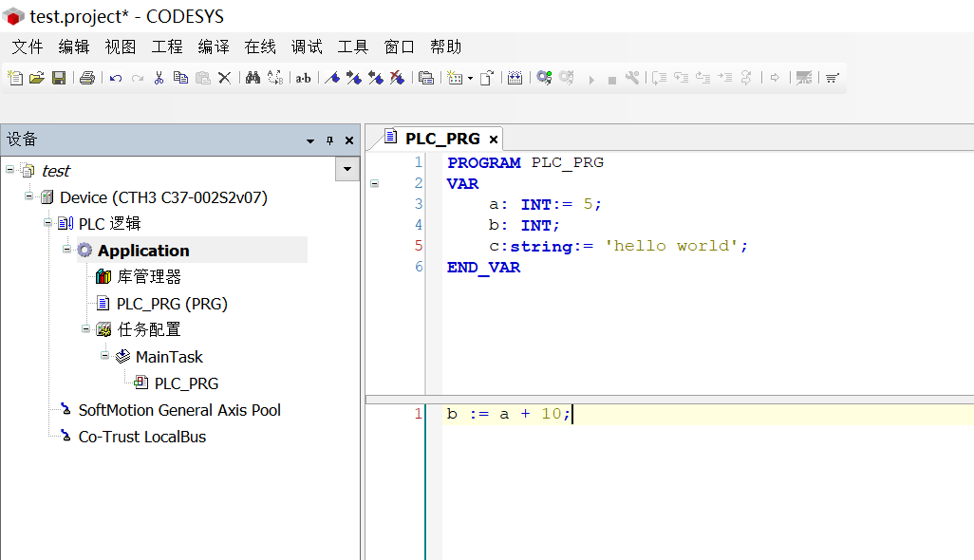This screenshot has width=974, height=560.
Task: Paste from clipboard using the toolbar icon
Action: tap(202, 77)
